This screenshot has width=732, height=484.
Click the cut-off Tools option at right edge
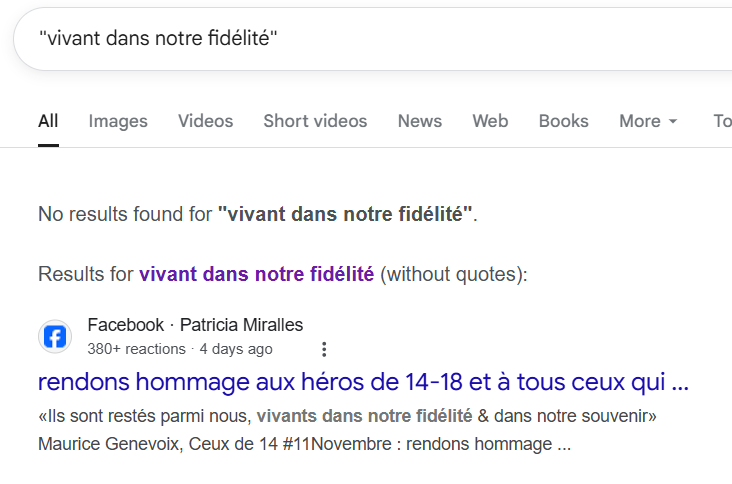(x=721, y=121)
